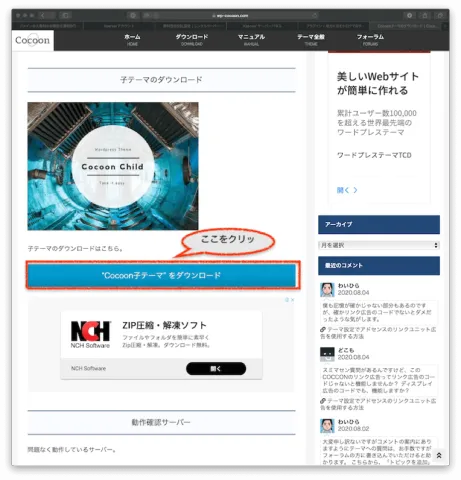Screen dimensions: 461x480
Task: Close the NCH ad with X icon
Action: point(292,300)
